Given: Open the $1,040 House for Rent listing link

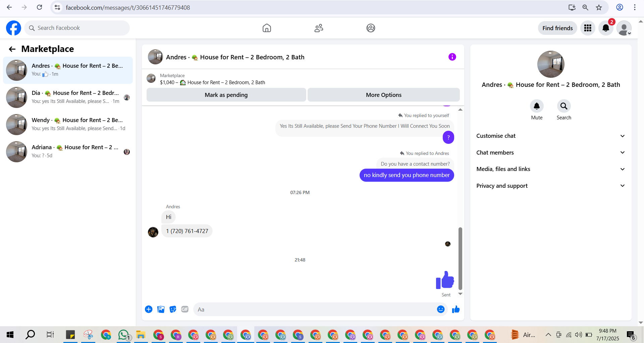Looking at the screenshot, I should tap(213, 82).
